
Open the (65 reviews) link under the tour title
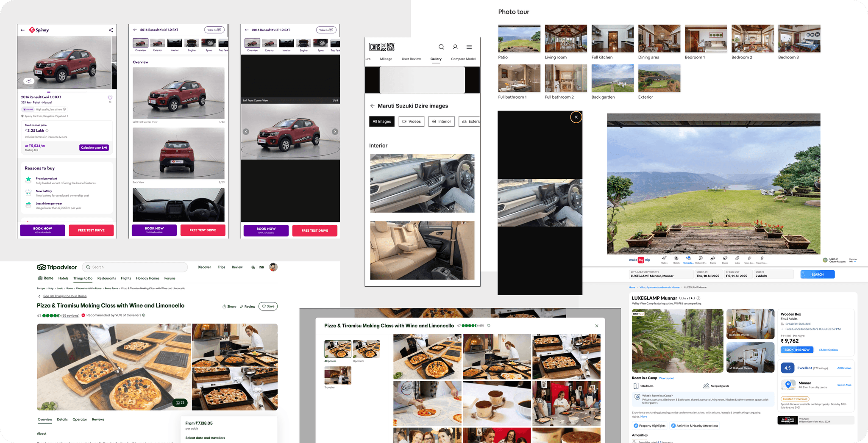70,316
